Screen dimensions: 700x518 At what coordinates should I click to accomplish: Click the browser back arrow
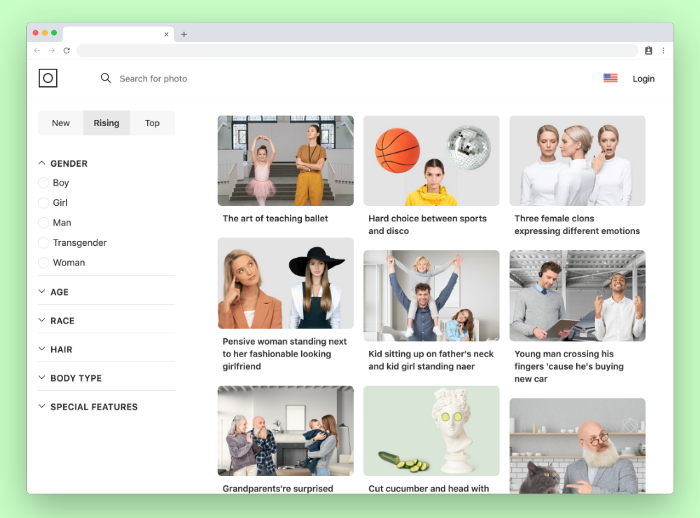click(x=37, y=50)
